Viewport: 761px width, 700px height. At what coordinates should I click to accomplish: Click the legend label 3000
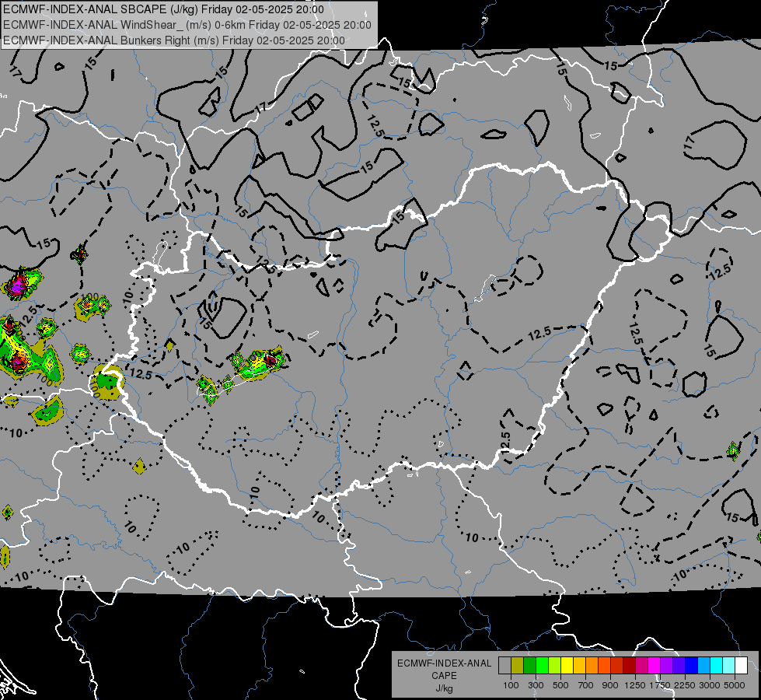pyautogui.click(x=710, y=685)
